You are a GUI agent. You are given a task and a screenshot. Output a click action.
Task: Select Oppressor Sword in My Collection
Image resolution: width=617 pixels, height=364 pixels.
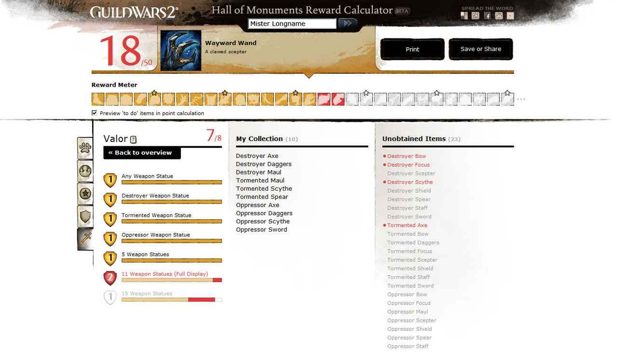coord(261,230)
